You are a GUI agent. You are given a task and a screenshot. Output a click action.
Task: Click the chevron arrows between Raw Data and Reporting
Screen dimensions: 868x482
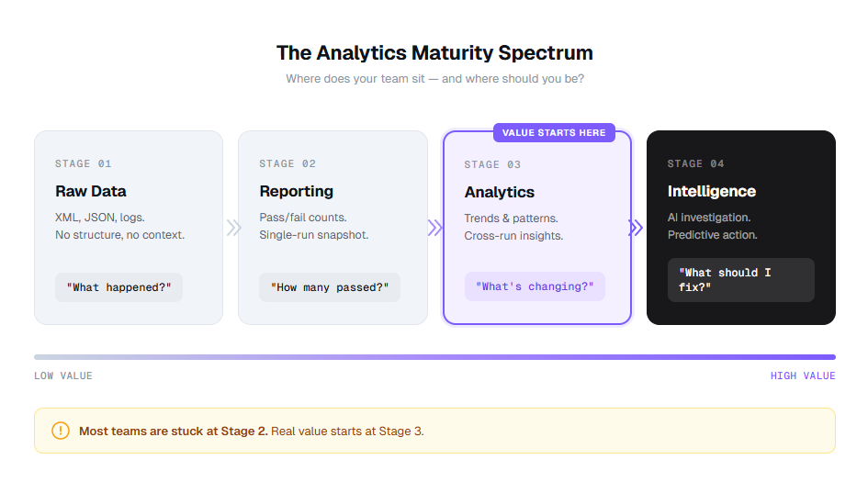pyautogui.click(x=234, y=228)
